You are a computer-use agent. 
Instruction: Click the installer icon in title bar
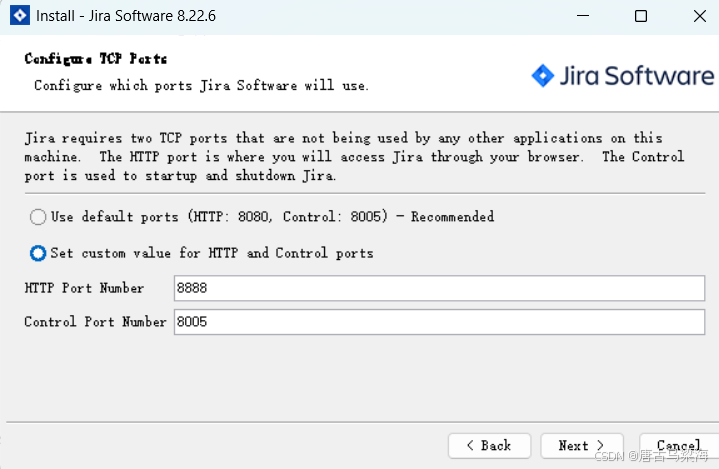click(x=20, y=16)
